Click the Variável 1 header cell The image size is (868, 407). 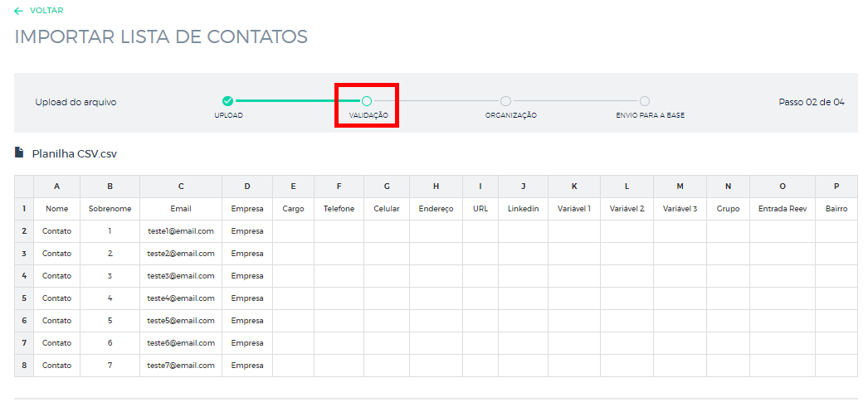point(574,209)
